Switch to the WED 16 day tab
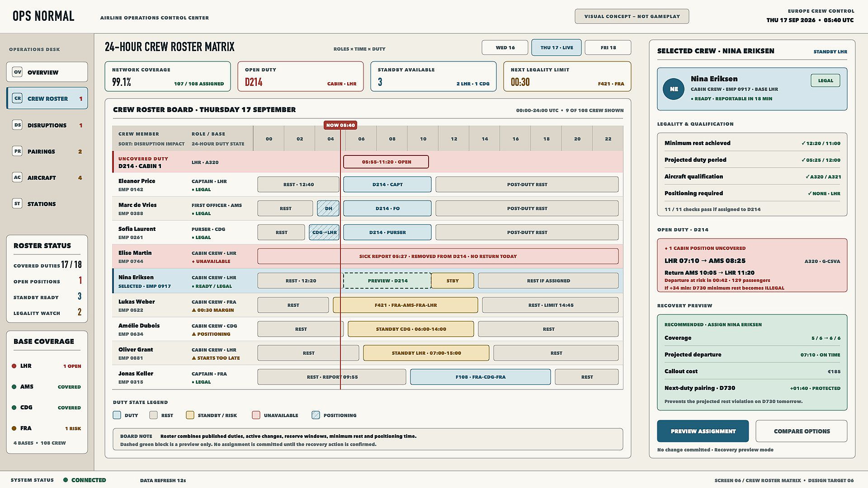Screen dimensions: 868x488 [x=505, y=47]
